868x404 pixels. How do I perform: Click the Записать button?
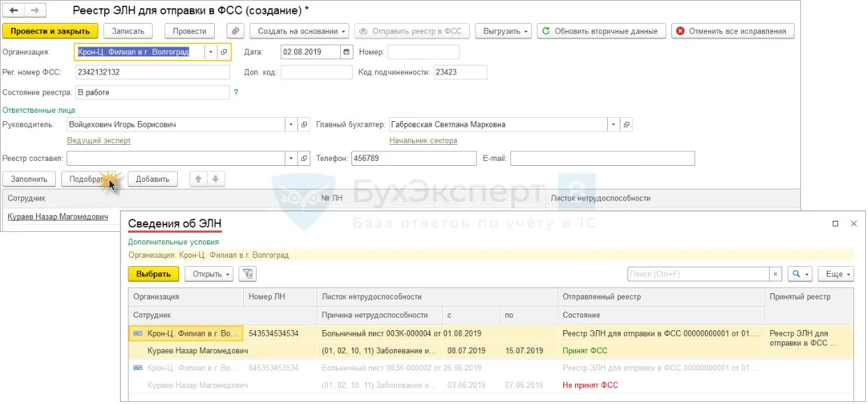(128, 31)
